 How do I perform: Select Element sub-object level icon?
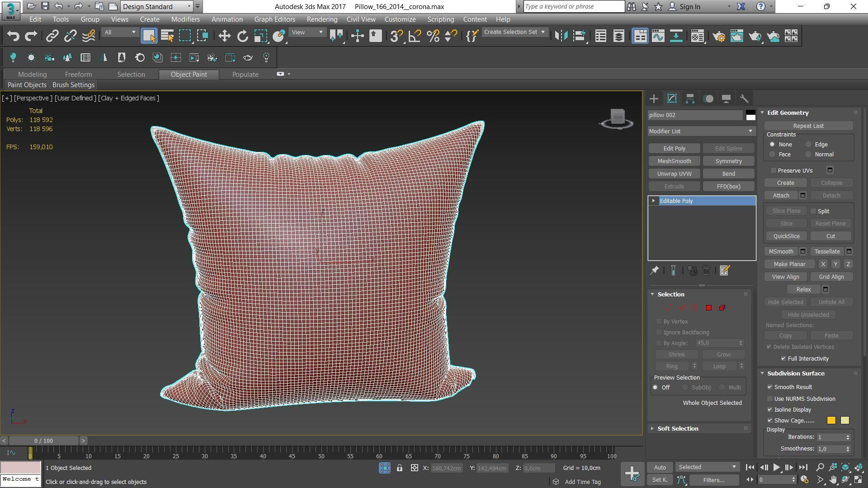tap(722, 308)
